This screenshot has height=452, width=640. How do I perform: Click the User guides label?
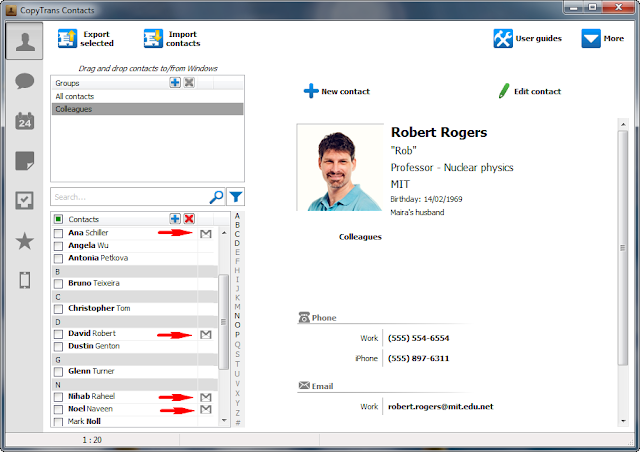[x=538, y=38]
